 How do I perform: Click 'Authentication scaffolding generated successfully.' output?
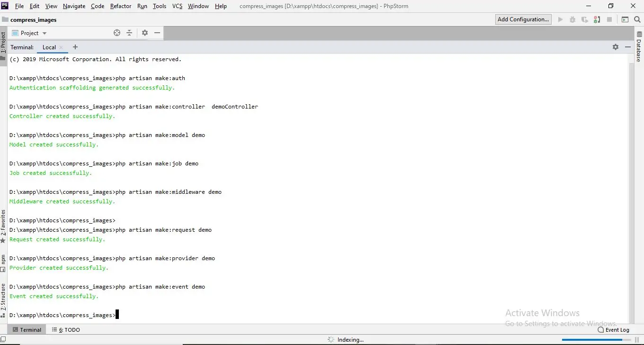pos(92,88)
